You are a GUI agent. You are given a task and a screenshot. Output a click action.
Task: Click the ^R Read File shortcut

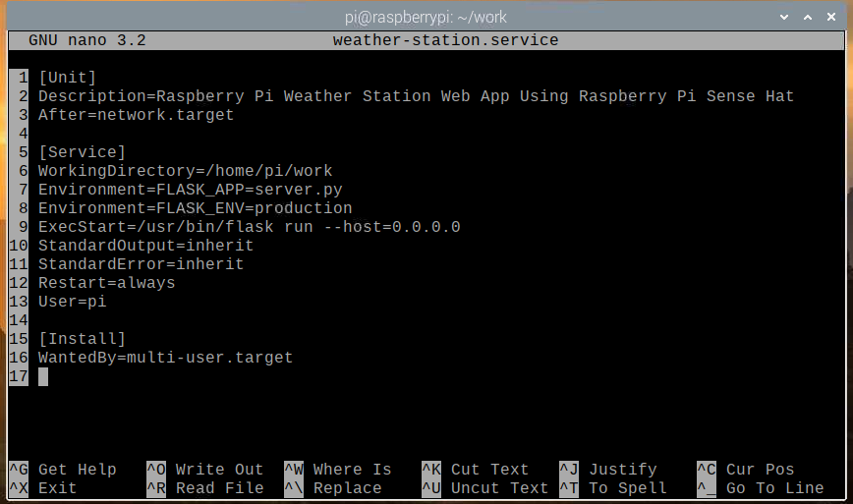click(205, 488)
